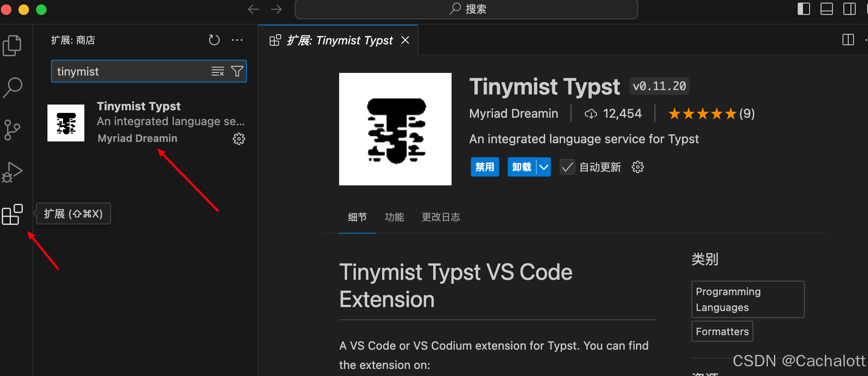Click the large Tinymist extension logo

click(x=395, y=129)
